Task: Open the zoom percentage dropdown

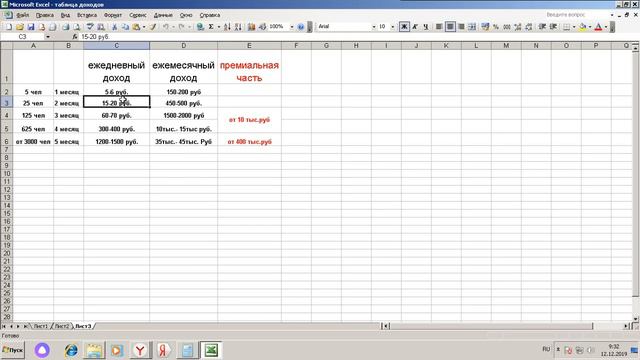Action: point(291,27)
